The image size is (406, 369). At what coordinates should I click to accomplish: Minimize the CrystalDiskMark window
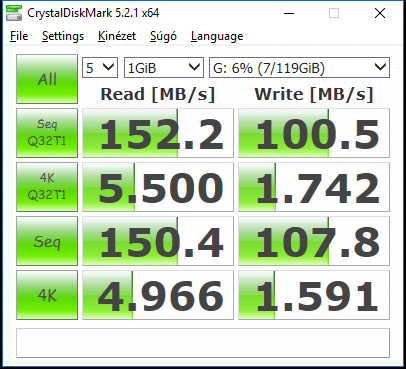pos(289,13)
